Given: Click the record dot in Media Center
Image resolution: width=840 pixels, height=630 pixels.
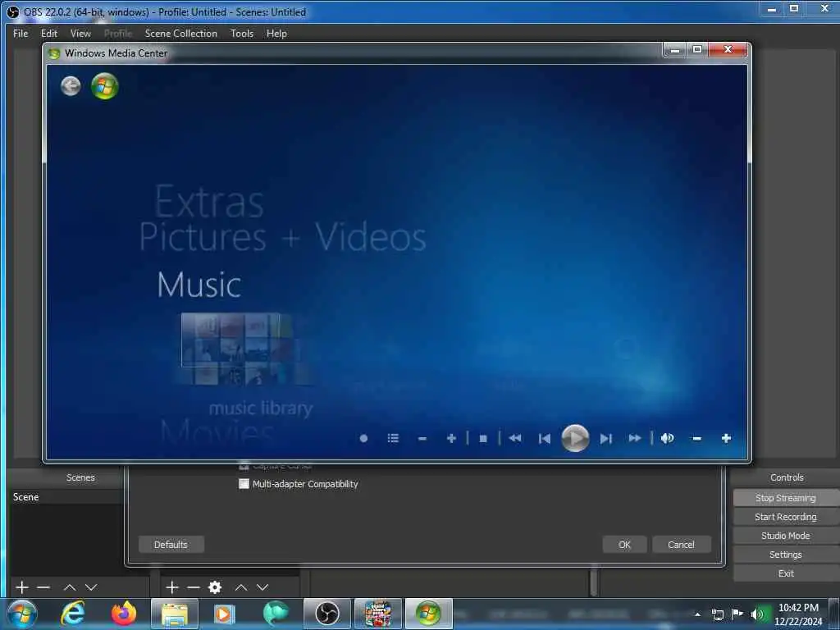Looking at the screenshot, I should [363, 438].
